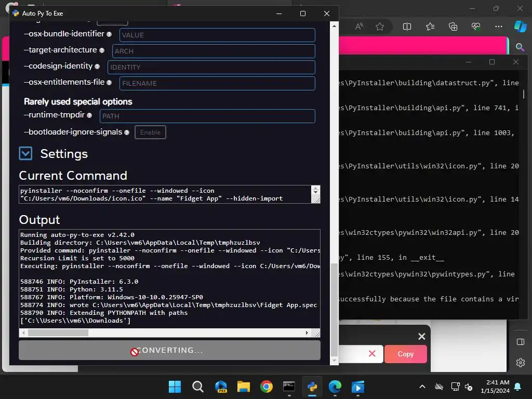
Task: Click the Output scrollbar left arrow
Action: coord(23,333)
